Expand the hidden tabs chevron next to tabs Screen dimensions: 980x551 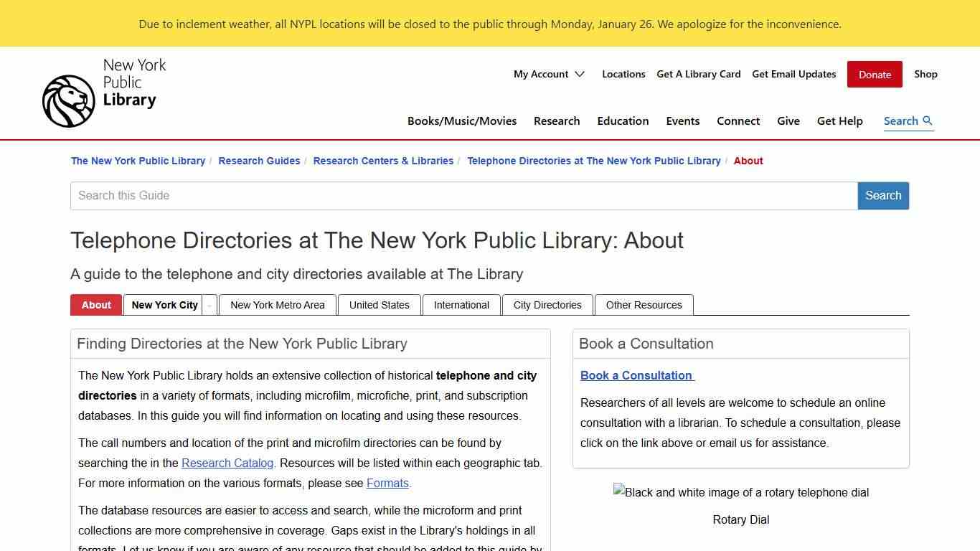click(209, 305)
